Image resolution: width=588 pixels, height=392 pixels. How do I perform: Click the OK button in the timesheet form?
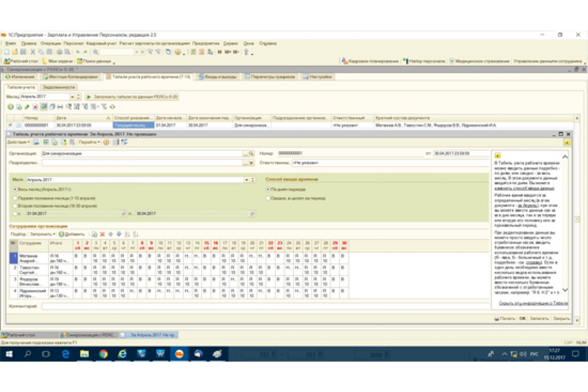(x=522, y=318)
